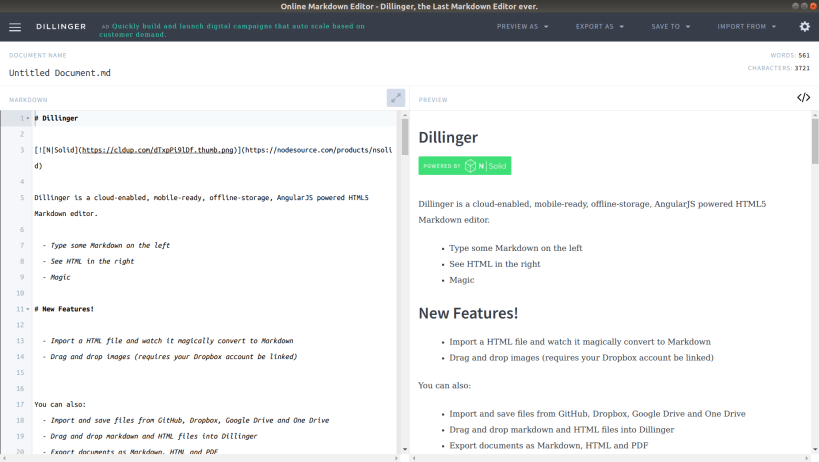Open the hamburger sidebar menu

pos(15,27)
